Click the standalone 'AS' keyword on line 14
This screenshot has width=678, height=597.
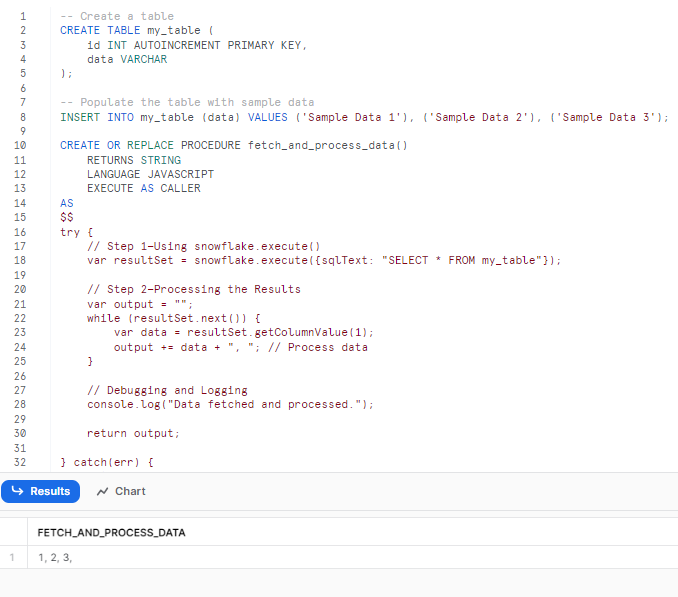[x=67, y=203]
